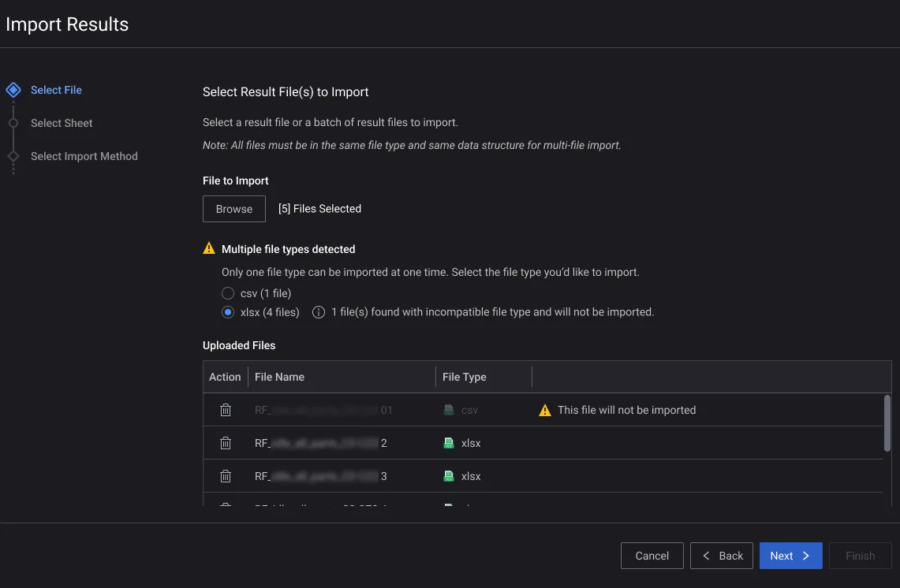Click warning icon in csv file row
The width and height of the screenshot is (900, 588).
point(545,410)
